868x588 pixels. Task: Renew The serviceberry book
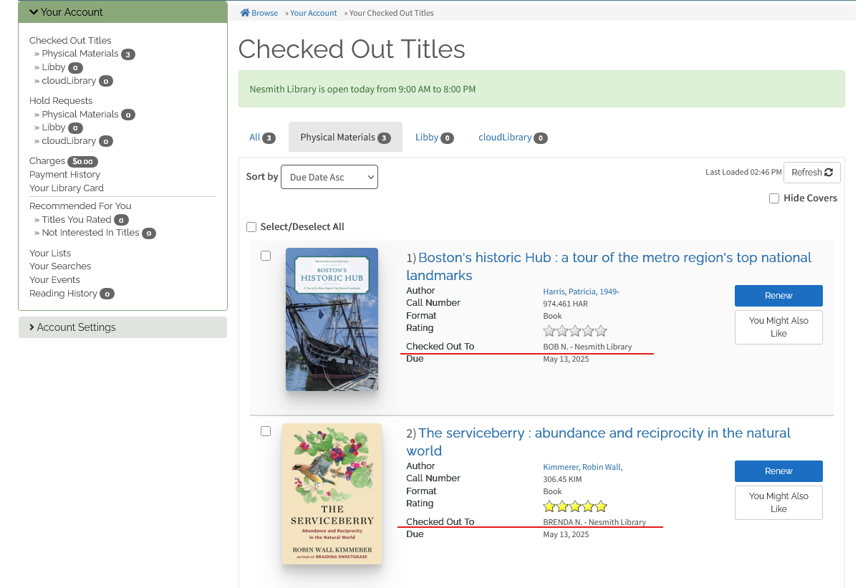(778, 471)
